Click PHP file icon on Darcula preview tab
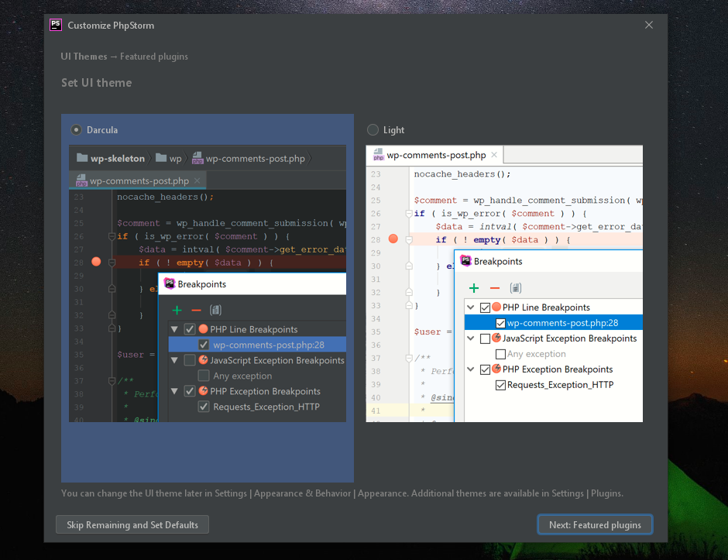The height and width of the screenshot is (560, 728). [81, 180]
